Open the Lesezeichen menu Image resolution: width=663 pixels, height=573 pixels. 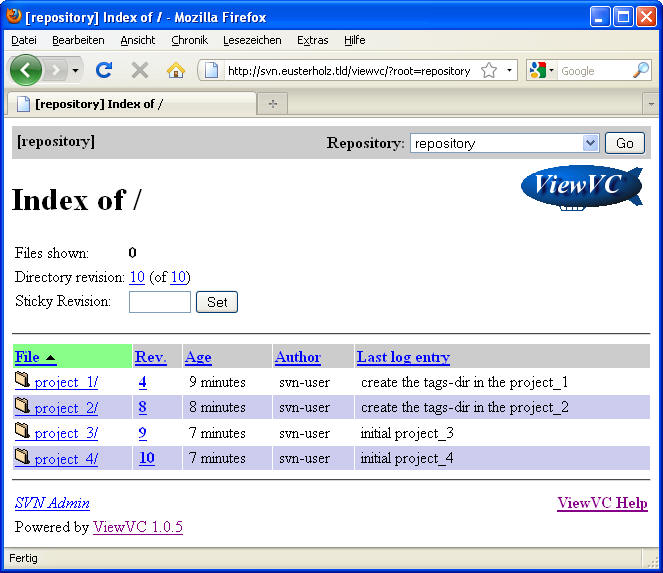251,40
